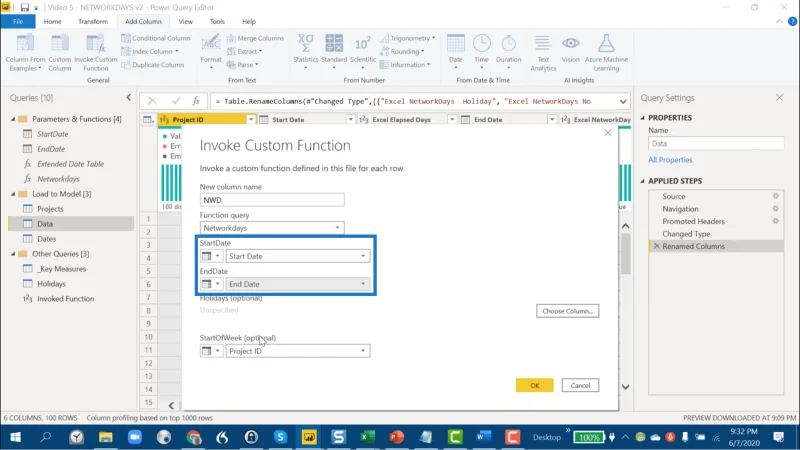This screenshot has width=800, height=450.
Task: Select the Changed Type step
Action: [686, 234]
